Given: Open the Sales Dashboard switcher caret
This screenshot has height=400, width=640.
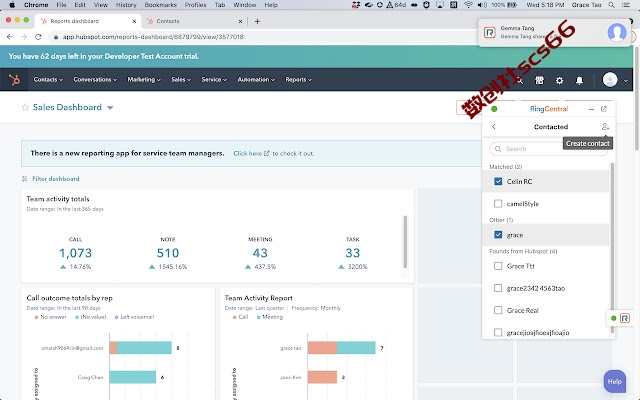Looking at the screenshot, I should (110, 108).
